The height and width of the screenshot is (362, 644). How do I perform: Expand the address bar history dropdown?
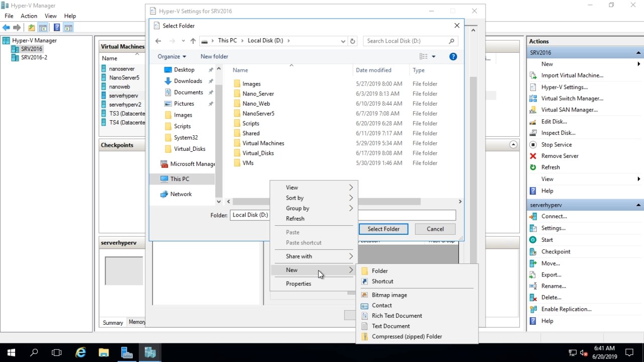tap(343, 41)
